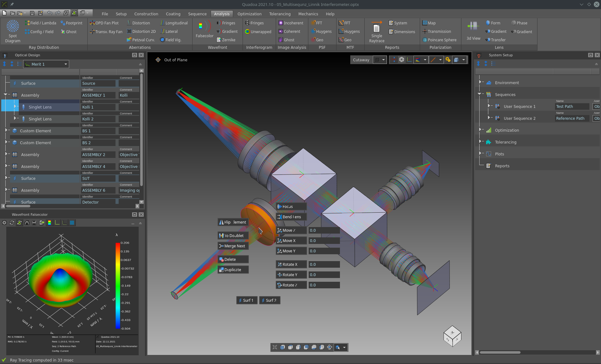The image size is (601, 364).
Task: Create a new file from toolbar
Action: pos(4,13)
